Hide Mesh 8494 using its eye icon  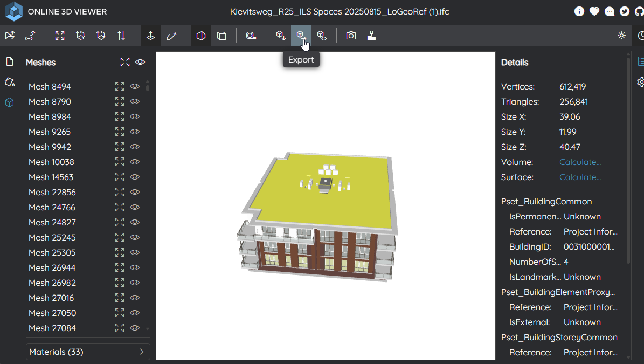point(135,86)
